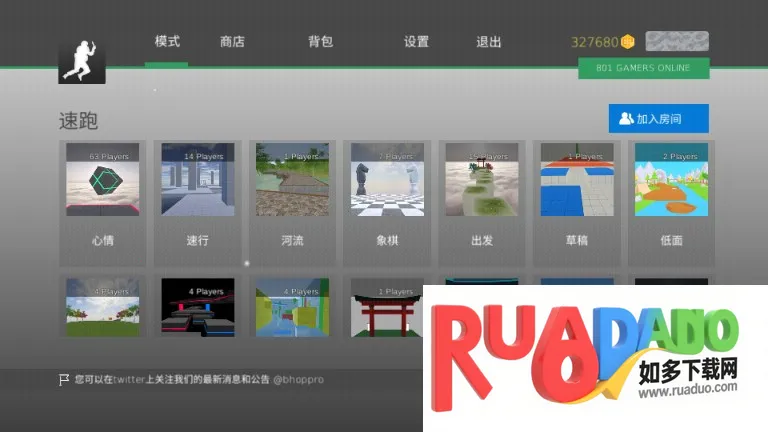Switch to the 商店 tab

point(232,42)
